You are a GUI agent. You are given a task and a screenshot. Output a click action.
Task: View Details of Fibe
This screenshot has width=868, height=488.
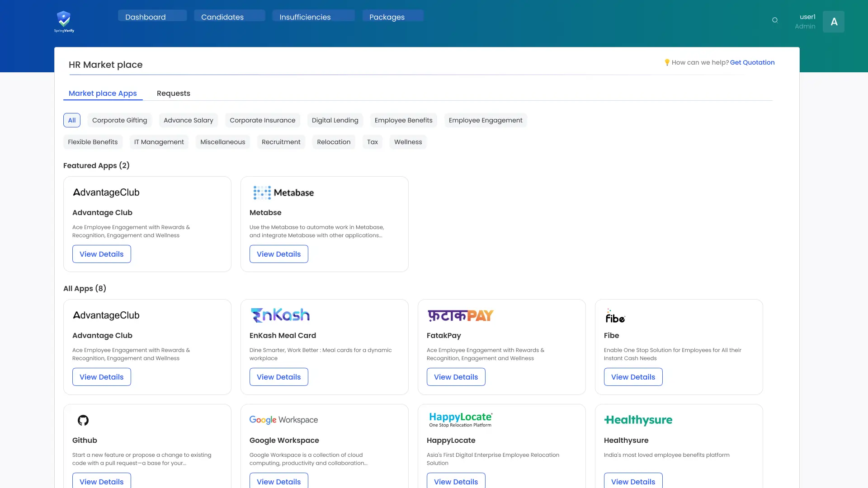(x=633, y=377)
